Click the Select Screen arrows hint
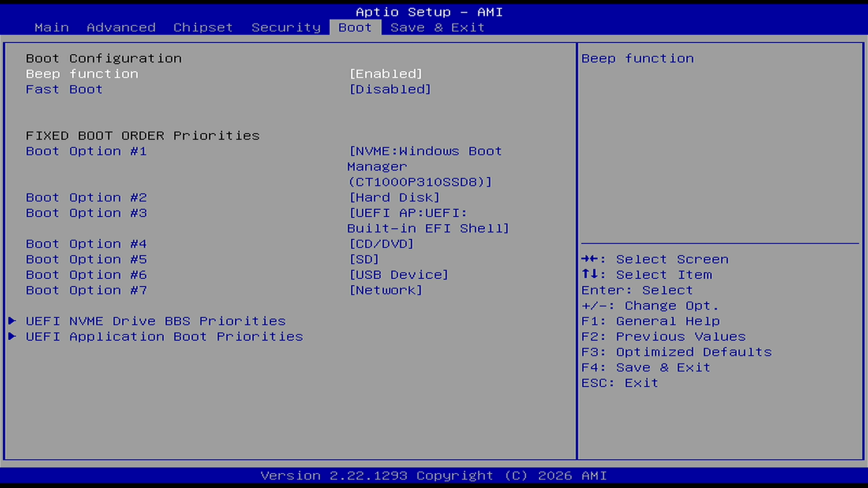The height and width of the screenshot is (488, 868). pos(655,259)
